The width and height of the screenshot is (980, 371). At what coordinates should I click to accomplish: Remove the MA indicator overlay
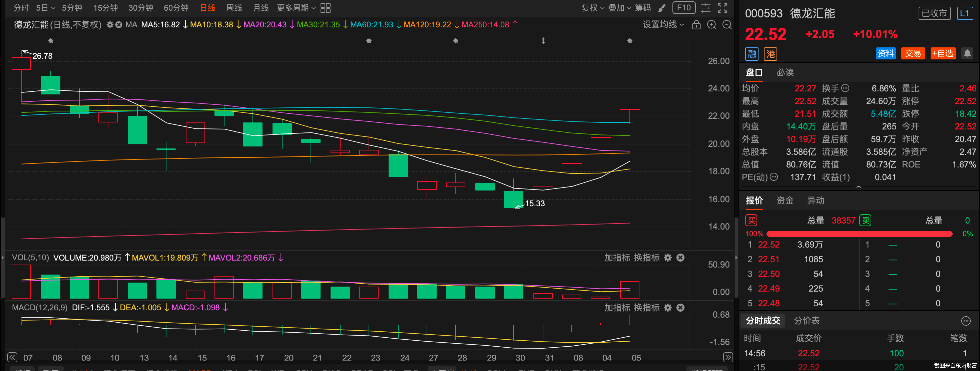click(x=119, y=25)
